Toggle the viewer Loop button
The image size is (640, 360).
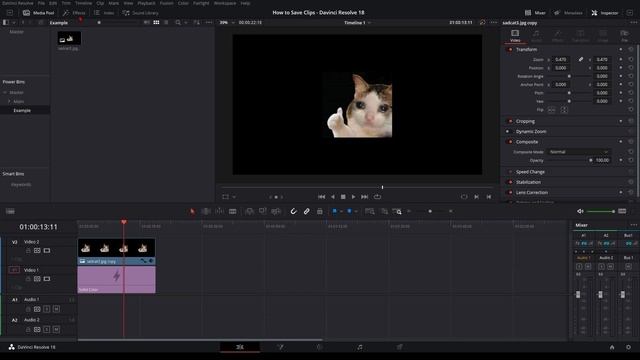tap(378, 197)
